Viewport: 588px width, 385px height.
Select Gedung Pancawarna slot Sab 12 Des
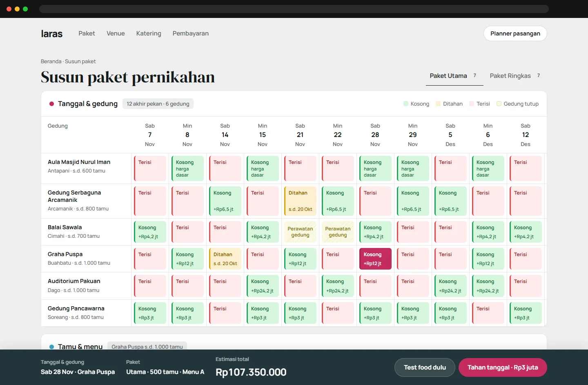526,313
